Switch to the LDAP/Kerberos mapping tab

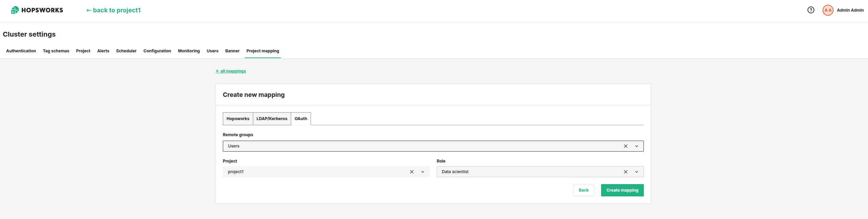272,119
